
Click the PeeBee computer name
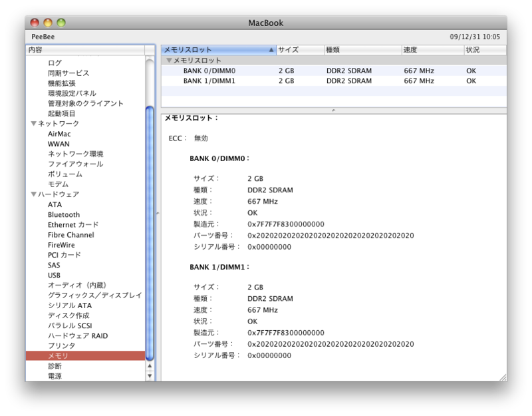[x=43, y=37]
